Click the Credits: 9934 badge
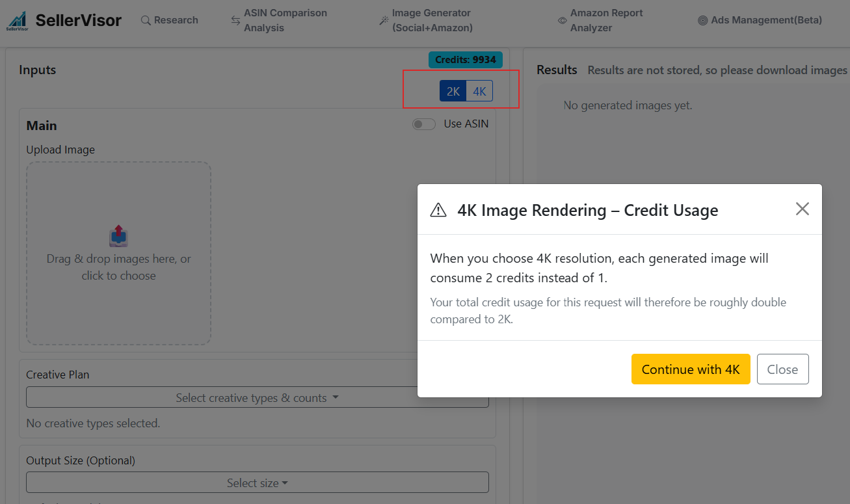The width and height of the screenshot is (850, 504). pyautogui.click(x=465, y=60)
